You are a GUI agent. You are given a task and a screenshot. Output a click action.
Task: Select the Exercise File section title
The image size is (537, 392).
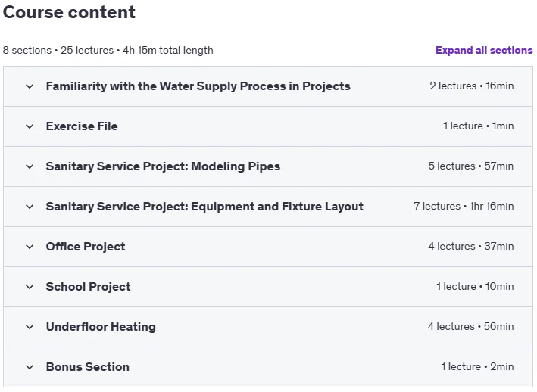(x=82, y=126)
